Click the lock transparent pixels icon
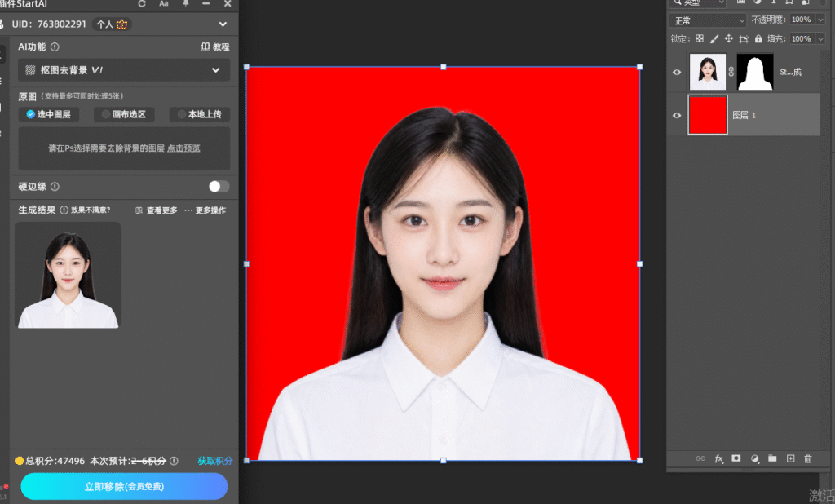 (699, 38)
